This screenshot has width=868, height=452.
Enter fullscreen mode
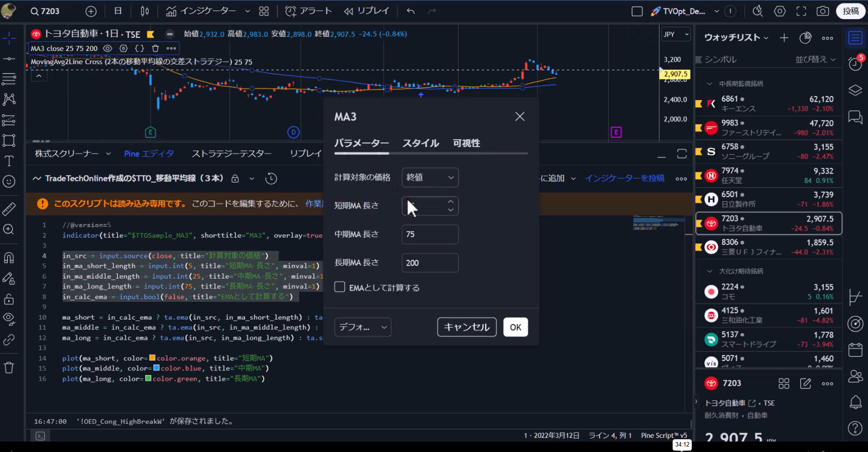(801, 11)
